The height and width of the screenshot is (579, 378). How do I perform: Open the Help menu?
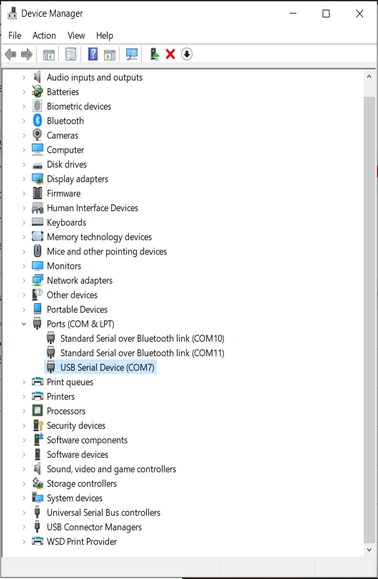point(104,35)
